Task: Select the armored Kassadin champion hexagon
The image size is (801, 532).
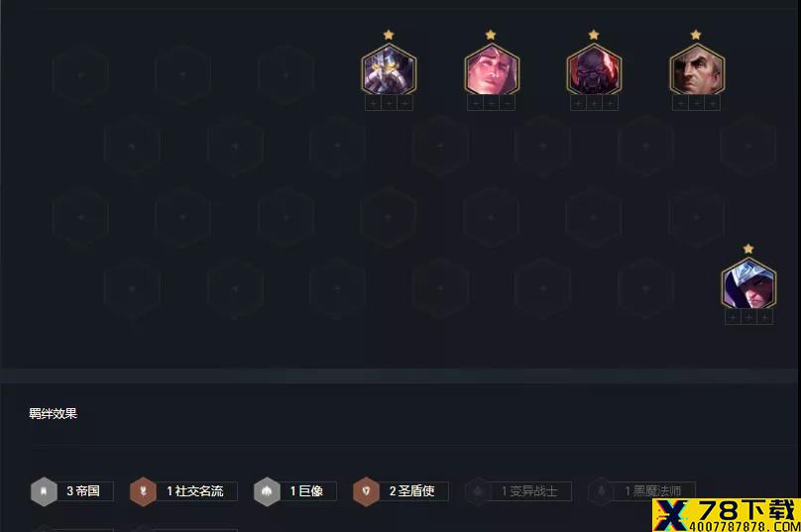Action: click(389, 70)
